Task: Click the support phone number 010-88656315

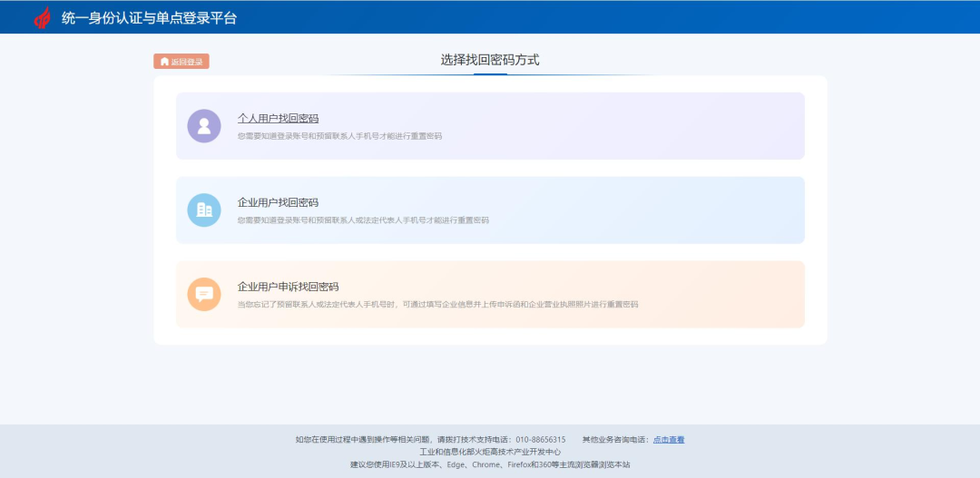Action: coord(541,440)
